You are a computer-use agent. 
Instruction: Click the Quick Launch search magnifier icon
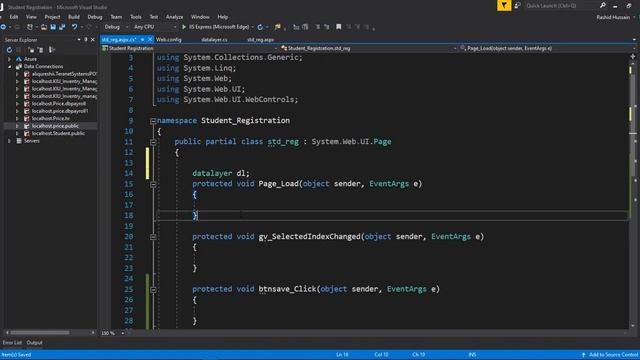(x=602, y=5)
